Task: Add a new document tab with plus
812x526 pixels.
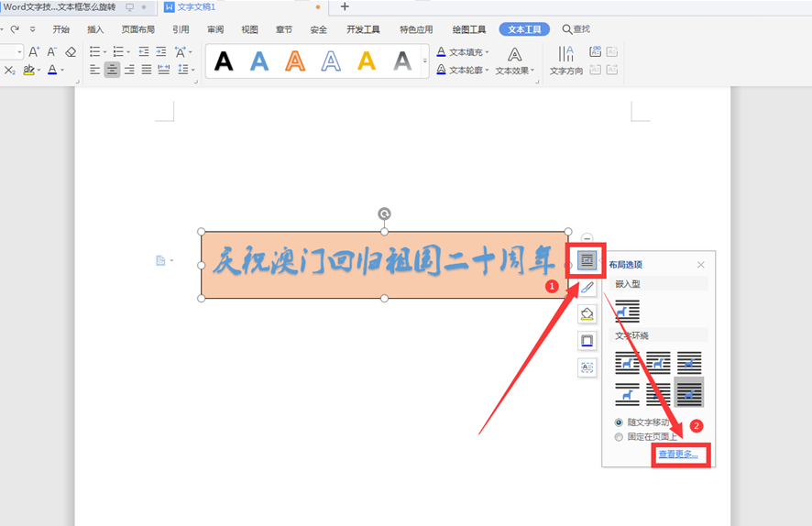Action: (x=345, y=6)
